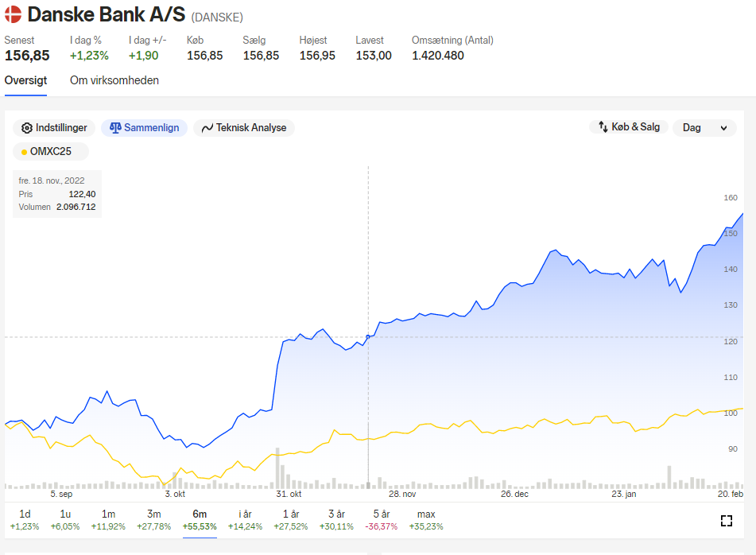756x555 pixels.
Task: Click the Teknisk Analyse squiggle line icon
Action: [207, 128]
